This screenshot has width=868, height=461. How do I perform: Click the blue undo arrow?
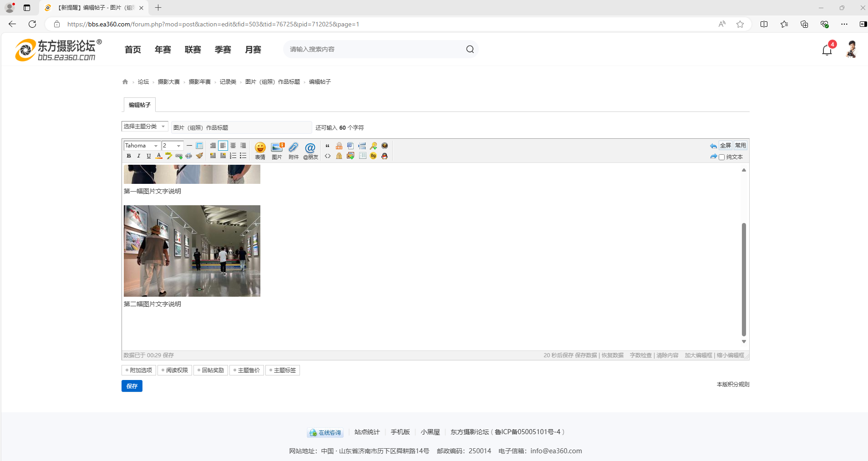tap(713, 146)
